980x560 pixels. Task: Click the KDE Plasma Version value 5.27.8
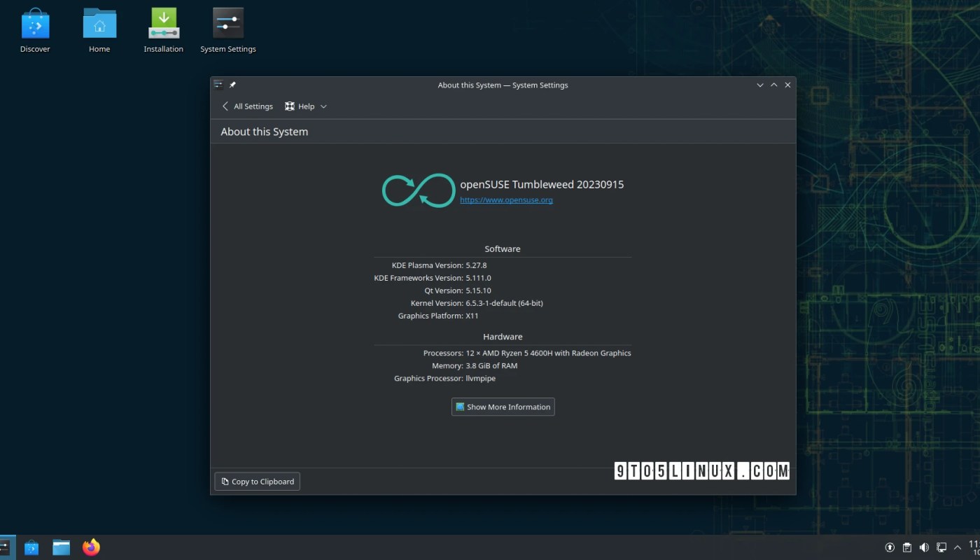476,265
